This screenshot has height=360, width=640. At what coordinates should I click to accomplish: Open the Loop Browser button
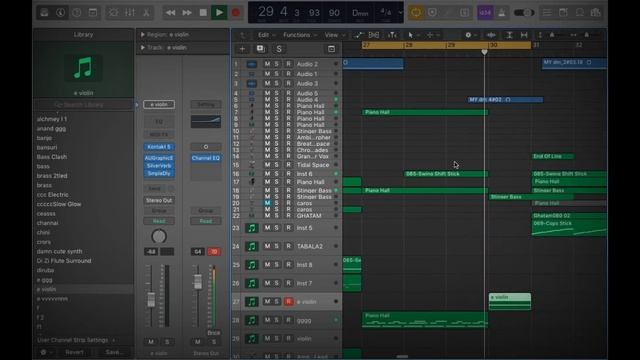[580, 13]
